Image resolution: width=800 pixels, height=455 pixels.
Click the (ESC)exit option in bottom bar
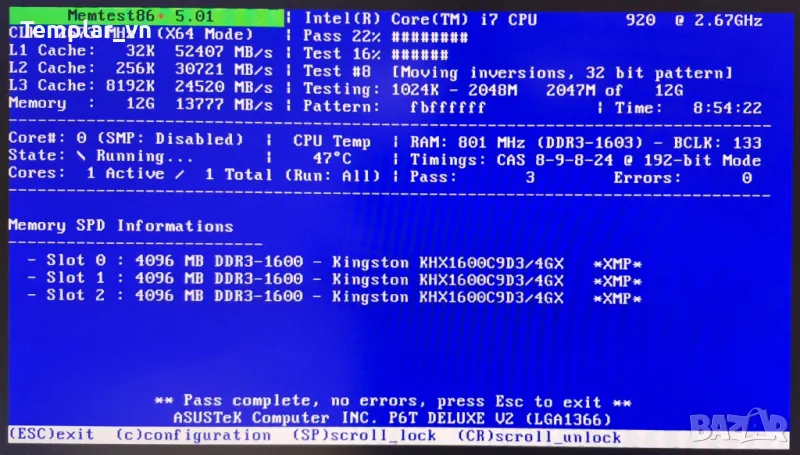[50, 435]
